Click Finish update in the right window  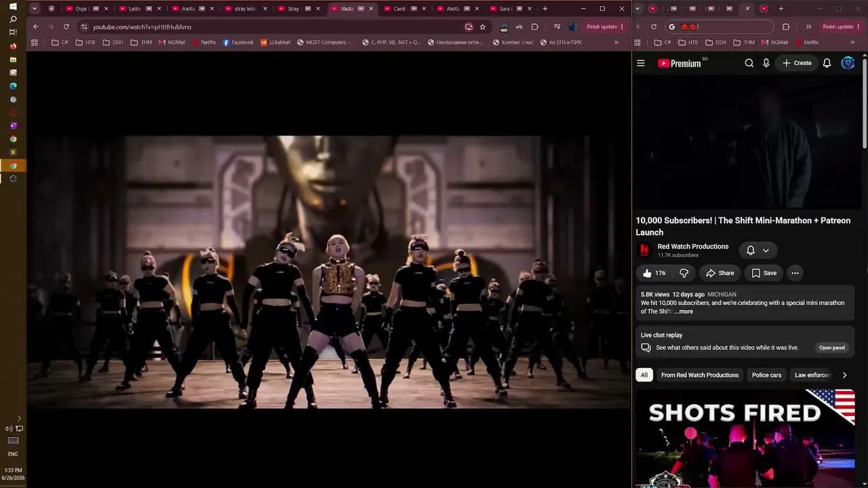click(841, 26)
